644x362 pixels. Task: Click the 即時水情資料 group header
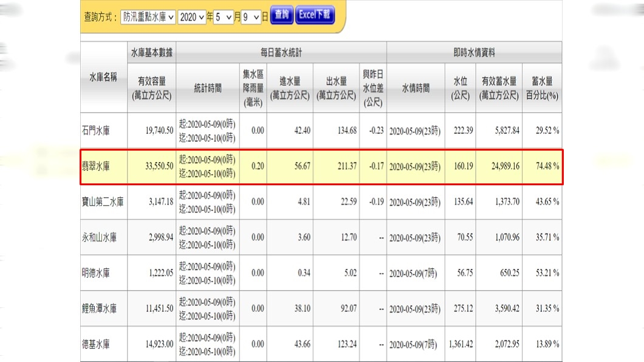click(474, 52)
